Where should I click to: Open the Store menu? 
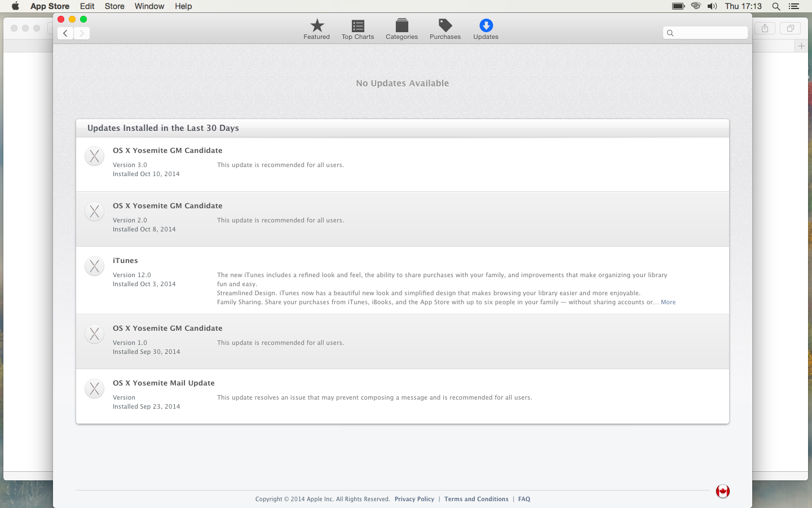(x=114, y=6)
